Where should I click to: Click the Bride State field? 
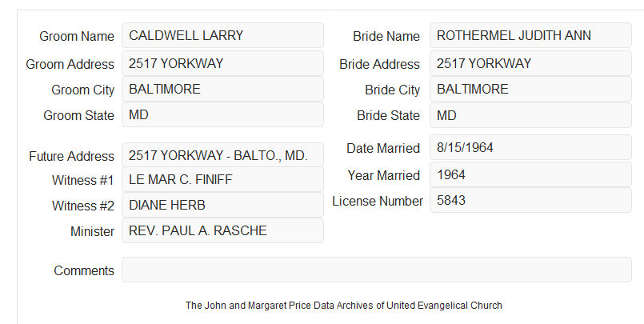coord(530,115)
